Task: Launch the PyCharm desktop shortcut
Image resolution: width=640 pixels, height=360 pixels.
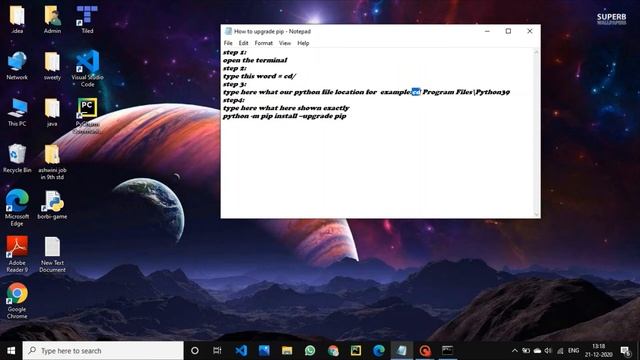Action: (x=87, y=116)
